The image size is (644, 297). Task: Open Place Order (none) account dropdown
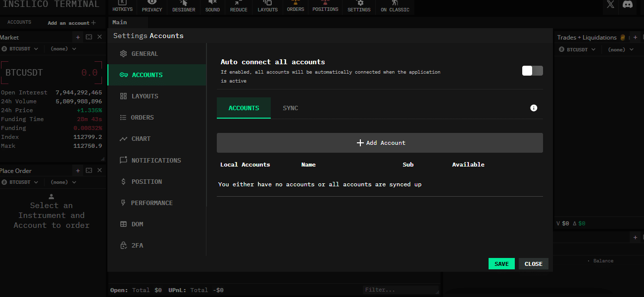[x=63, y=182]
